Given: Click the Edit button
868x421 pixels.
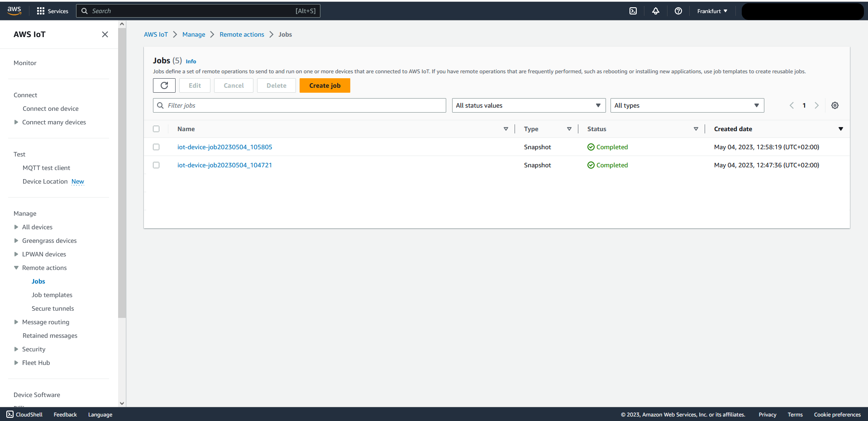Looking at the screenshot, I should (195, 85).
